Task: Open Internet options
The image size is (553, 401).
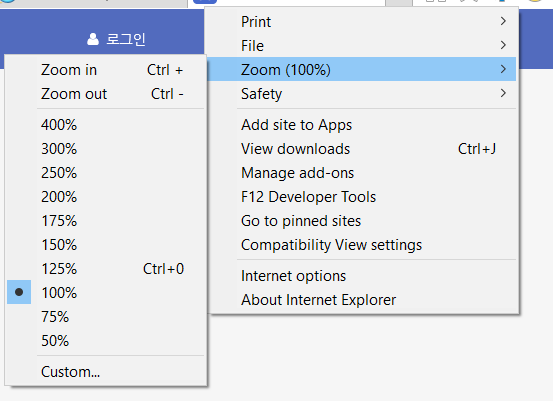Action: click(361, 276)
